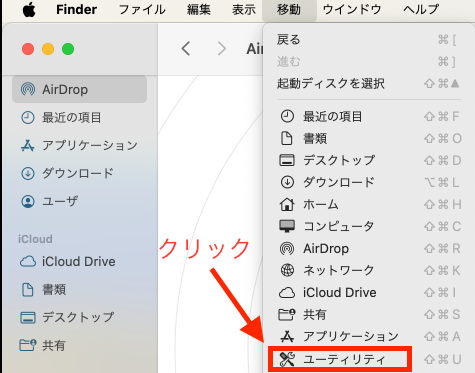Image resolution: width=475 pixels, height=373 pixels.
Task: Click 共有 folder icon in menu
Action: tap(287, 314)
